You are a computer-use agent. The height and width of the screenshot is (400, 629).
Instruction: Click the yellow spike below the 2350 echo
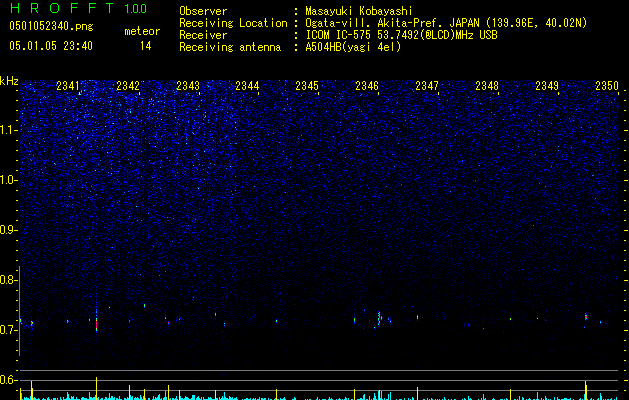point(586,390)
